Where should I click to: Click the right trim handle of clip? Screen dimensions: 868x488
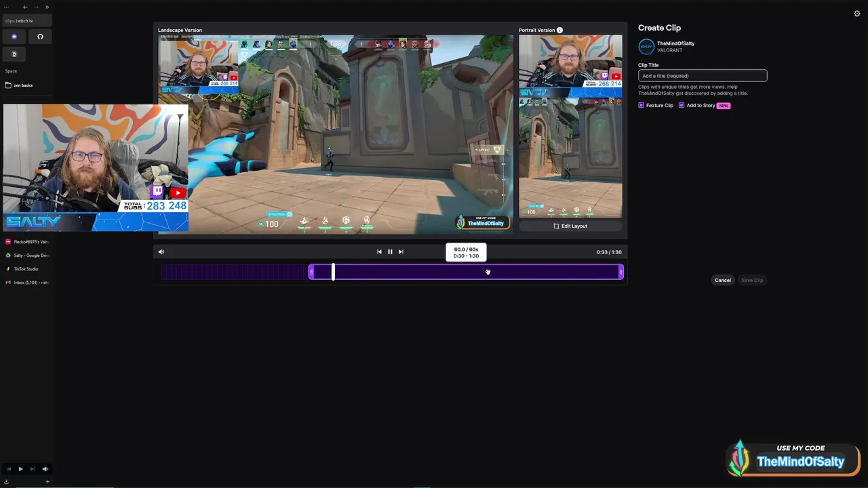pyautogui.click(x=621, y=272)
